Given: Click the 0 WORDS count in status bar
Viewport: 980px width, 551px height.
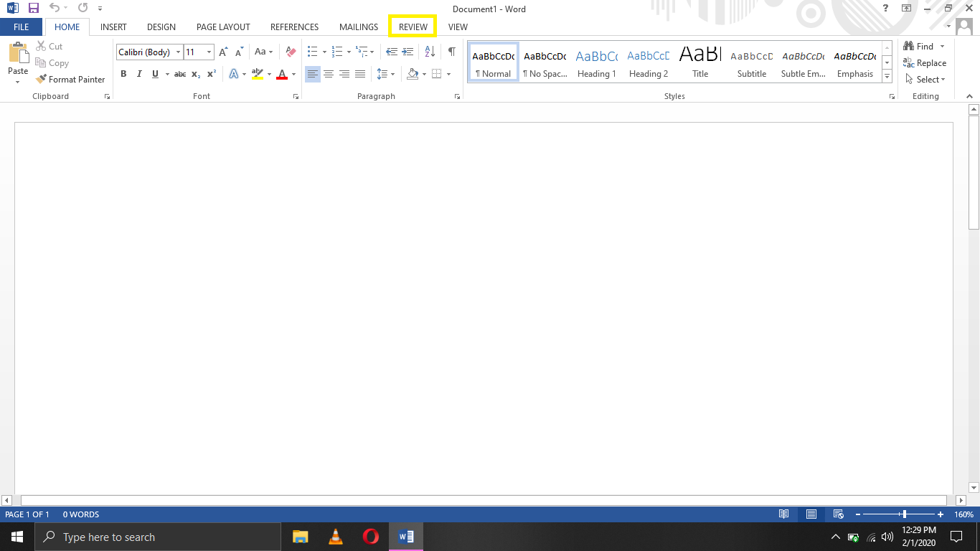Looking at the screenshot, I should point(81,514).
